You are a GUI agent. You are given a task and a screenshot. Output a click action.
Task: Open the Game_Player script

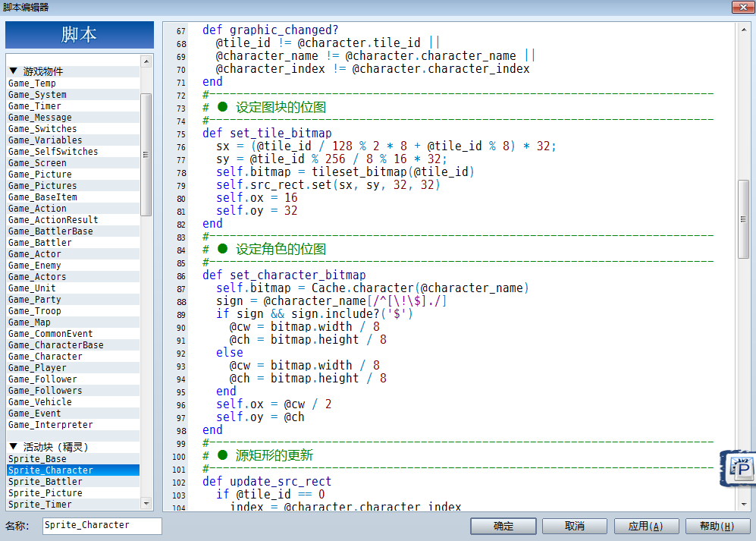(74, 368)
